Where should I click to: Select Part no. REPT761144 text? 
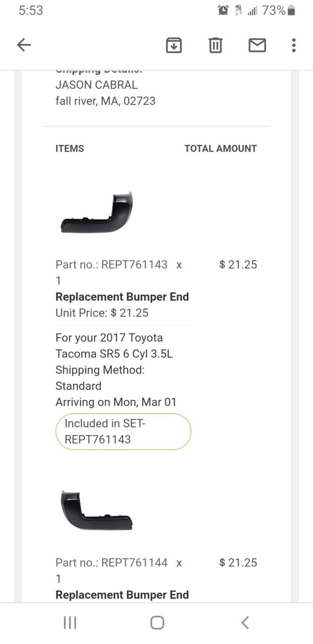(x=112, y=562)
